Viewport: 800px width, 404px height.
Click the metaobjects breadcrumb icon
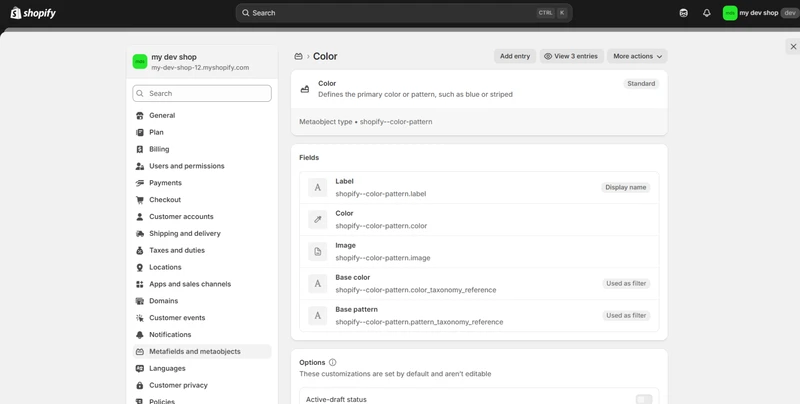tap(298, 57)
